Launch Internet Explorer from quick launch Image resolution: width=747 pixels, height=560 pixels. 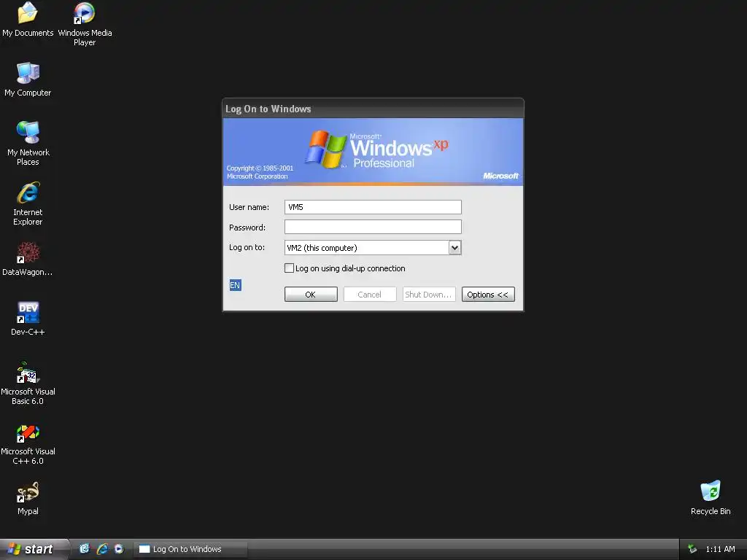point(102,548)
